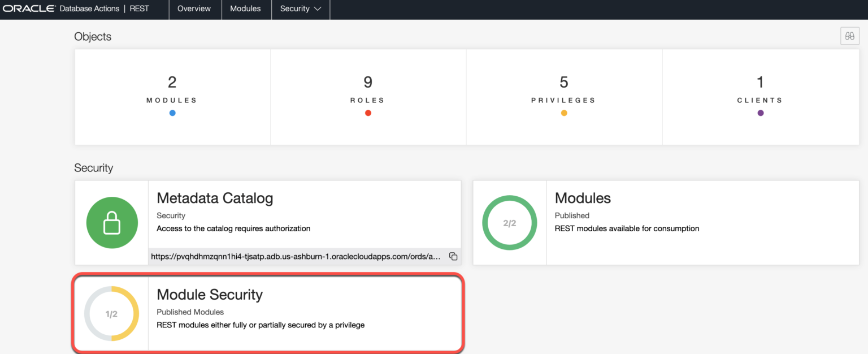Viewport: 868px width, 354px height.
Task: Open the 1 Clients object card
Action: coord(761,97)
